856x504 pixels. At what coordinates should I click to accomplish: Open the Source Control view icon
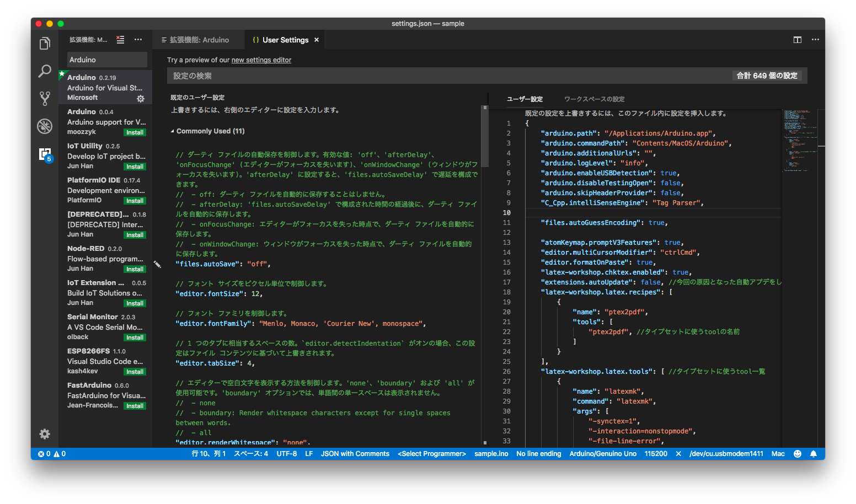tap(45, 99)
